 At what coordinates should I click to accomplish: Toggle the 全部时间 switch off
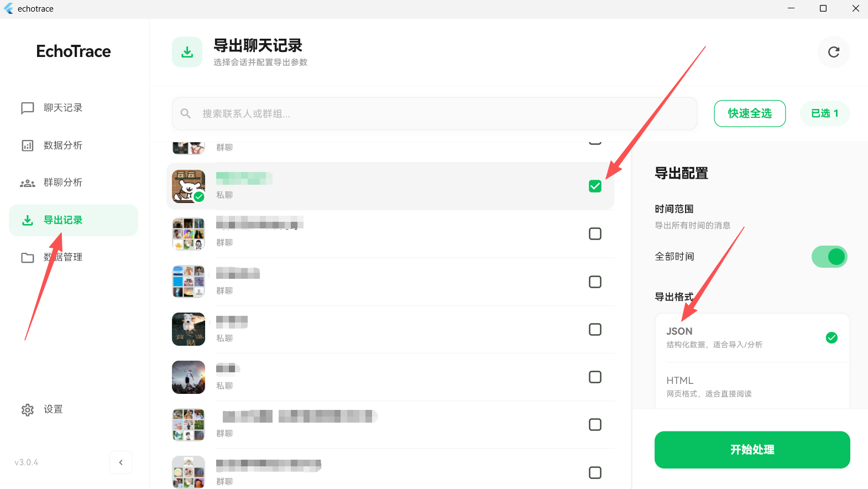(x=829, y=257)
